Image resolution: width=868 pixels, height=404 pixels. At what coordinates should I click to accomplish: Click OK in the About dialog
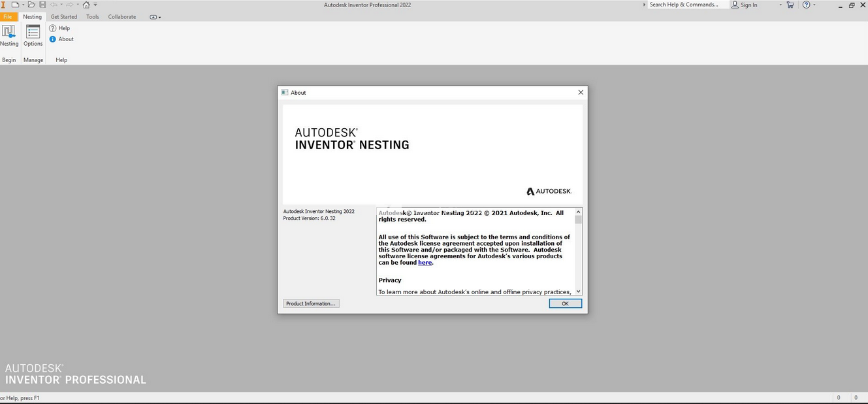point(565,303)
